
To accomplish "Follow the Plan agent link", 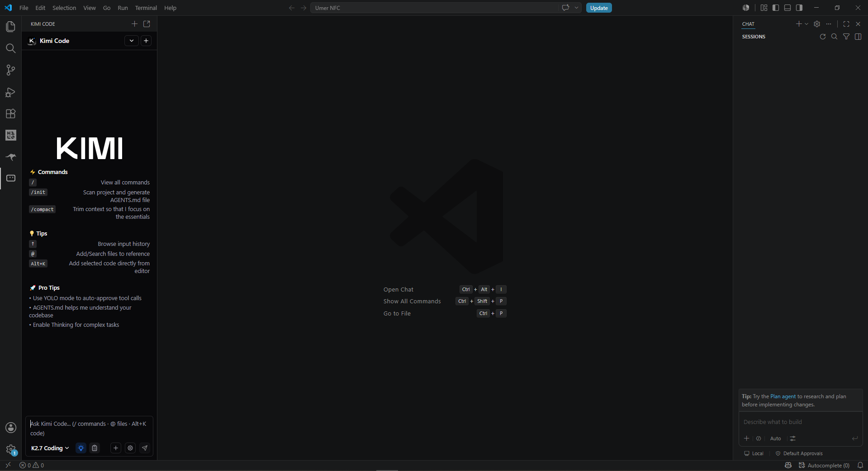I will click(x=783, y=396).
